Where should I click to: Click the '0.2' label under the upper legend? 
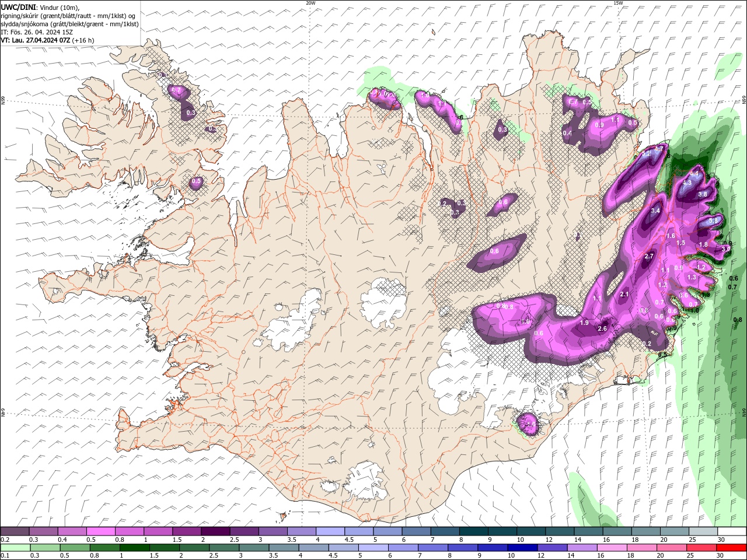5,540
